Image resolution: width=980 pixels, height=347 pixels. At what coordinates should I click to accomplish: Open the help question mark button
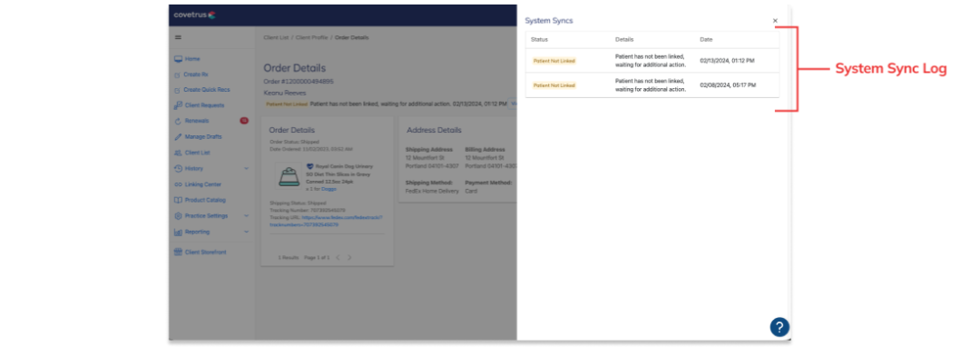pos(779,326)
